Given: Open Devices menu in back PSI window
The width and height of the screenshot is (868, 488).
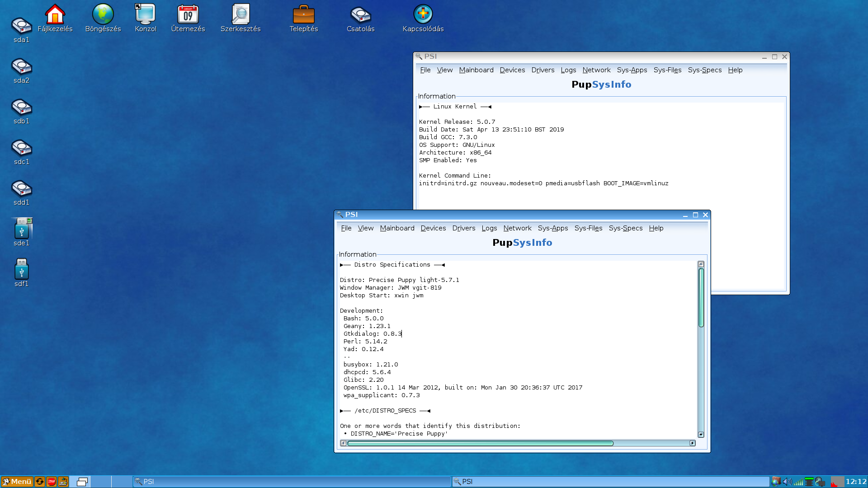Looking at the screenshot, I should pos(512,70).
